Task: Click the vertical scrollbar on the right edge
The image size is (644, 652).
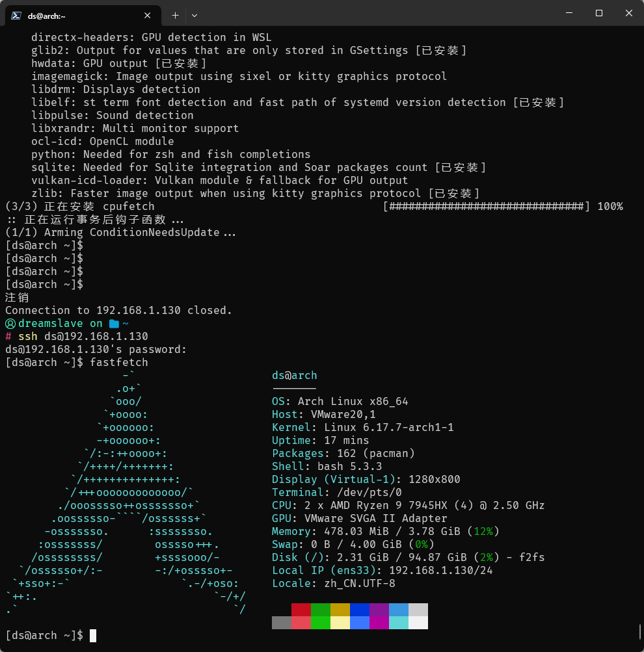Action: (x=640, y=631)
